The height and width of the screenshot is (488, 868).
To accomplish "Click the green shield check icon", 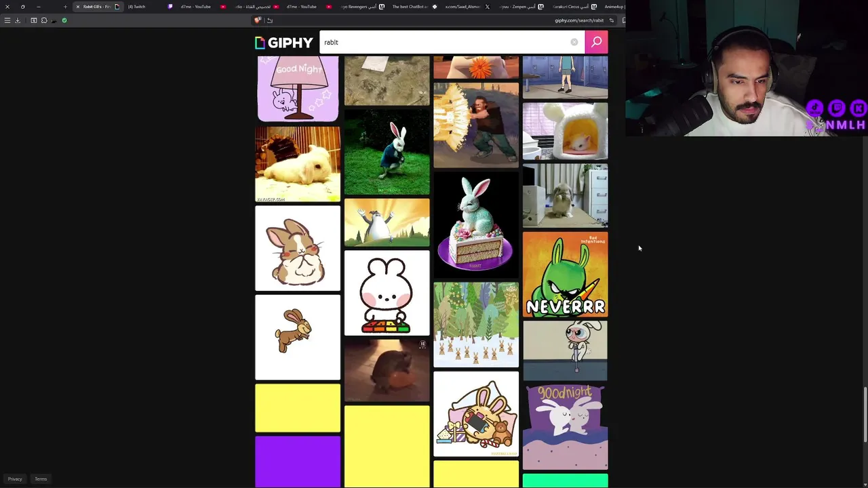I will pyautogui.click(x=64, y=20).
